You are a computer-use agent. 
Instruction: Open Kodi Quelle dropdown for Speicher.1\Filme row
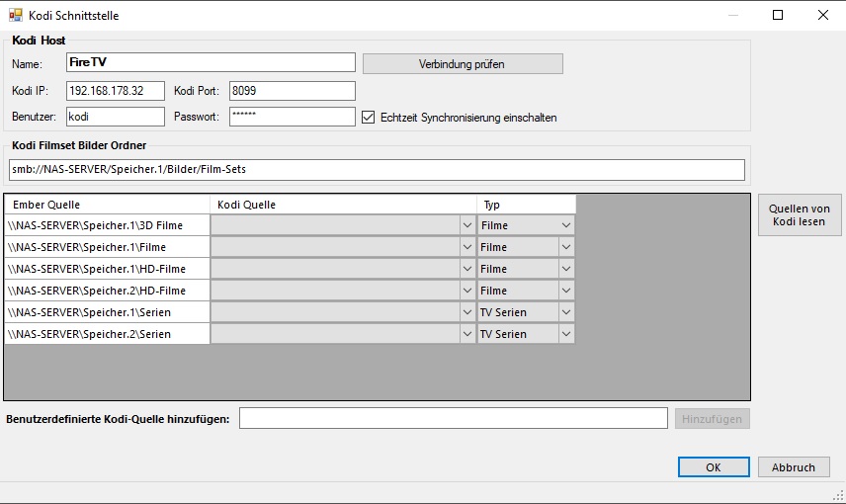tap(467, 247)
